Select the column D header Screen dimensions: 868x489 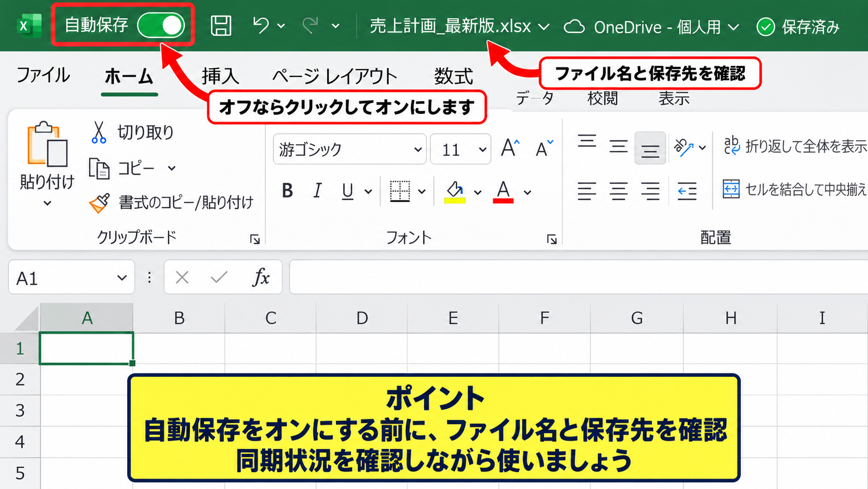click(362, 318)
